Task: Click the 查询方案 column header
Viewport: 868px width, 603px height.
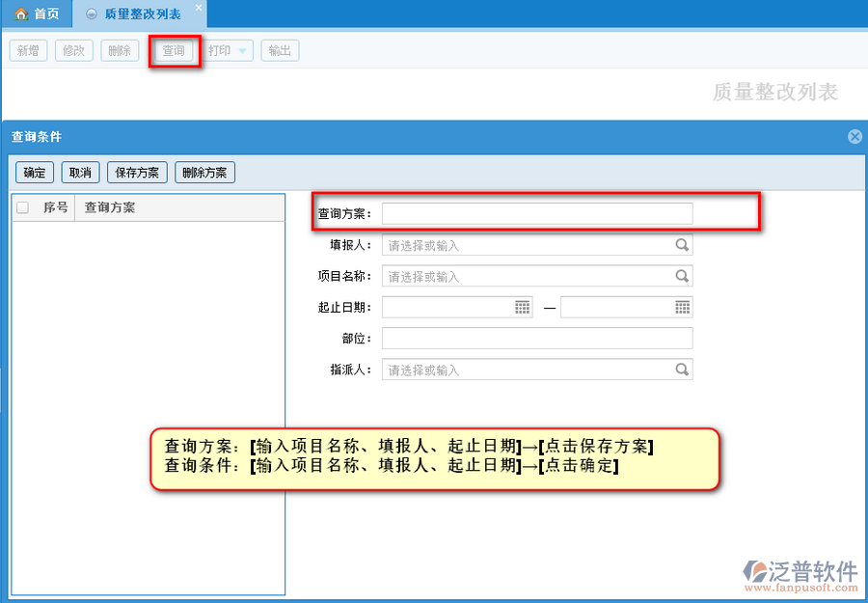Action: point(180,207)
